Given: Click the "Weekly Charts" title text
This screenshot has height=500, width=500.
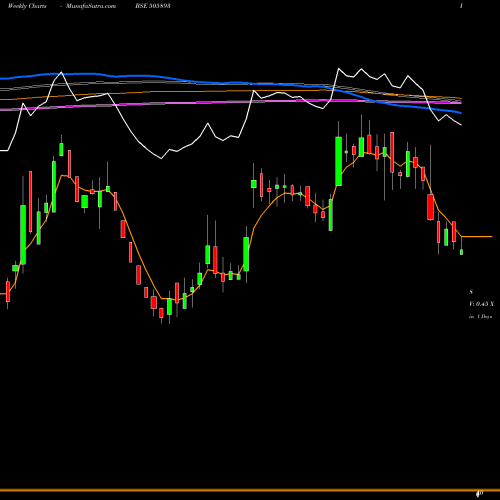Looking at the screenshot, I should tap(27, 6).
